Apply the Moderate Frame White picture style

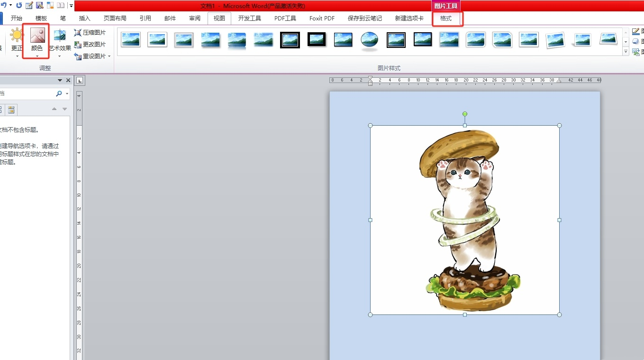[x=529, y=40]
